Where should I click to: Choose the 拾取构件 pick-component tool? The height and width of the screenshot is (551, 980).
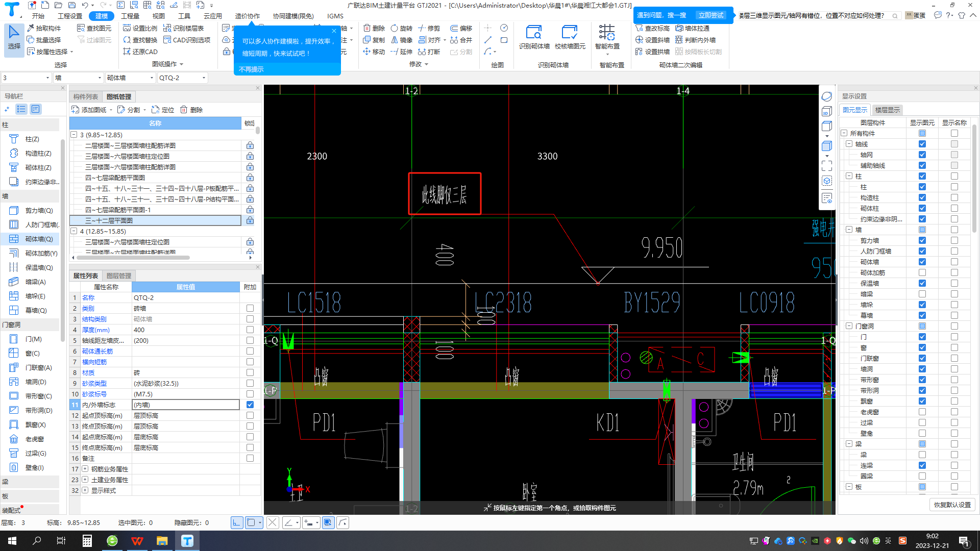click(44, 28)
